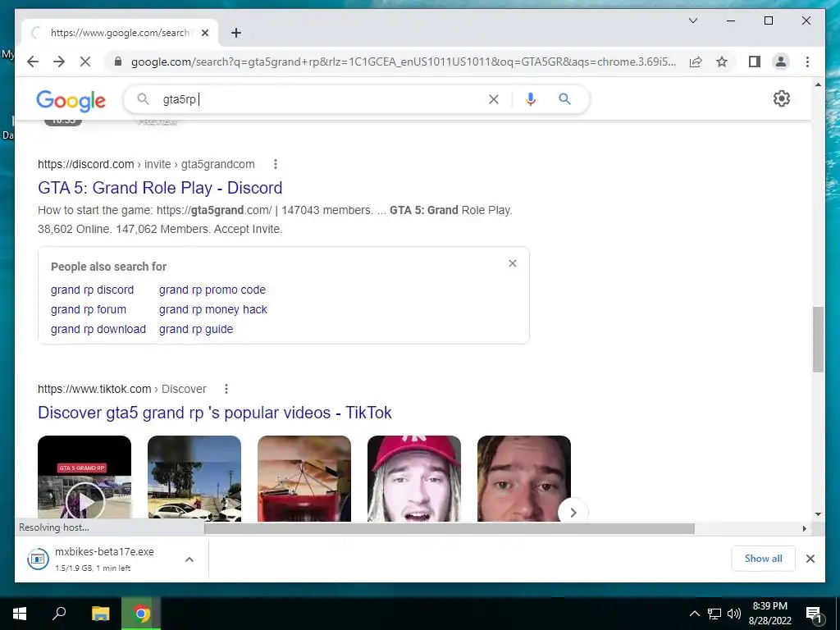Search for grand rp guide

coord(195,329)
